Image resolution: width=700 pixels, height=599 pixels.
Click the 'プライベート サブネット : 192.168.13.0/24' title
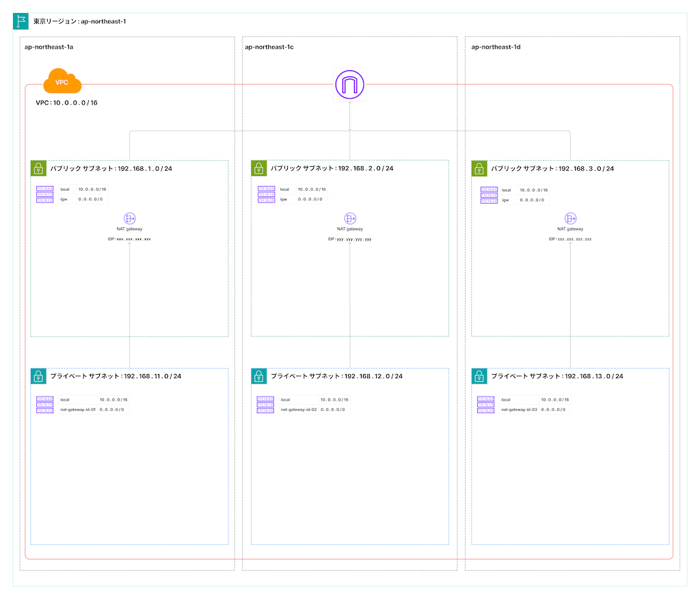coord(557,376)
